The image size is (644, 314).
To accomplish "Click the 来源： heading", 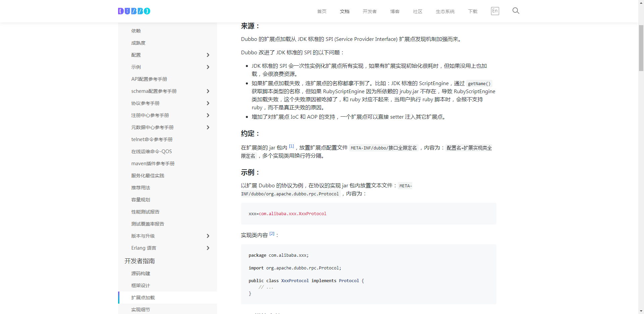I will tap(251, 26).
